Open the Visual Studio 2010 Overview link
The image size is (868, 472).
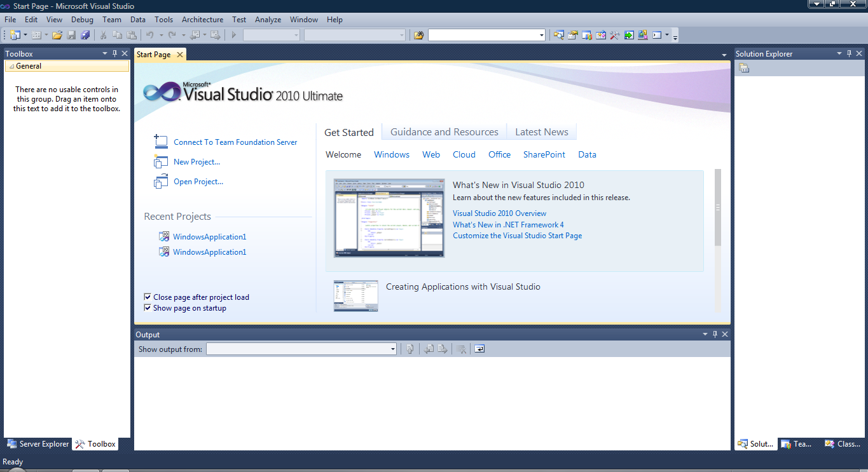[499, 213]
